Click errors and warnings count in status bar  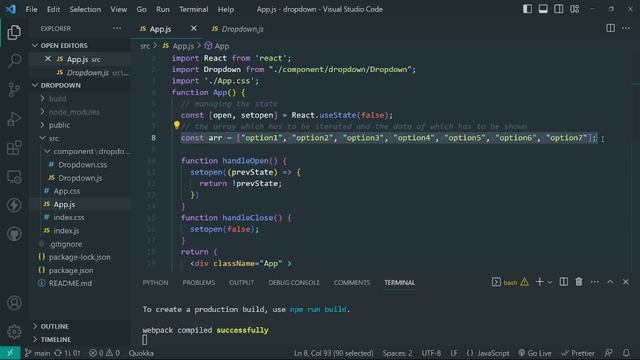[104, 353]
